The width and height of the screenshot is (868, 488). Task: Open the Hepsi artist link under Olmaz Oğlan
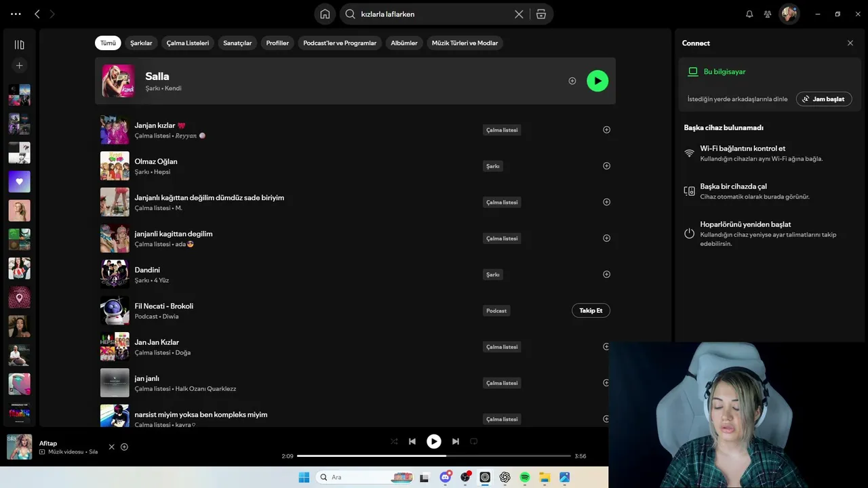pyautogui.click(x=162, y=172)
